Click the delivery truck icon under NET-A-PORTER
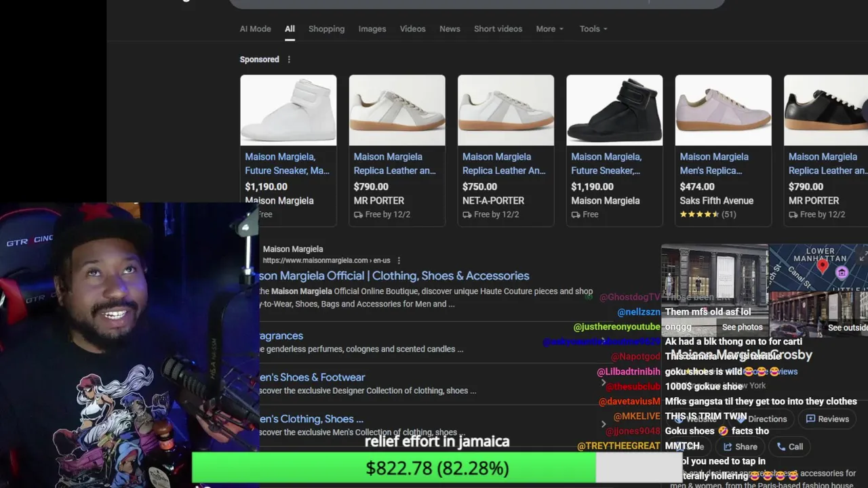Viewport: 868px width, 488px height. click(x=467, y=214)
